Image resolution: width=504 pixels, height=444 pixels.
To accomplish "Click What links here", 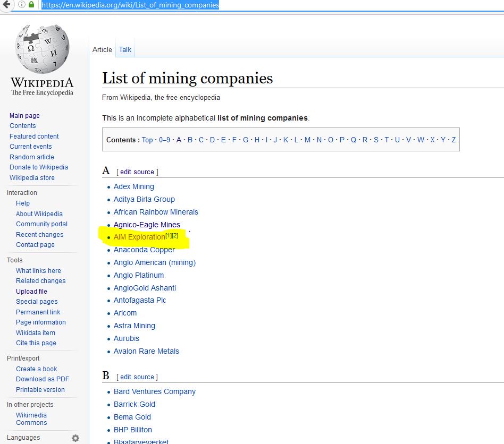I will pos(39,271).
